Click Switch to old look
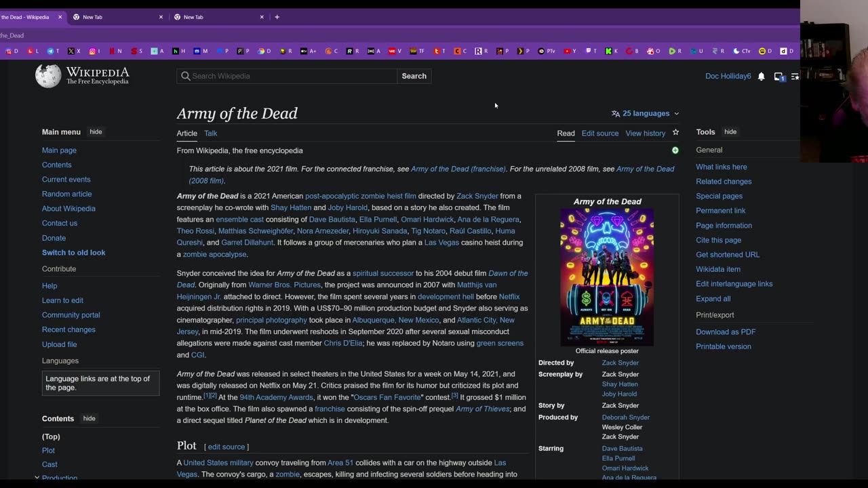The image size is (868, 488). coord(73,253)
